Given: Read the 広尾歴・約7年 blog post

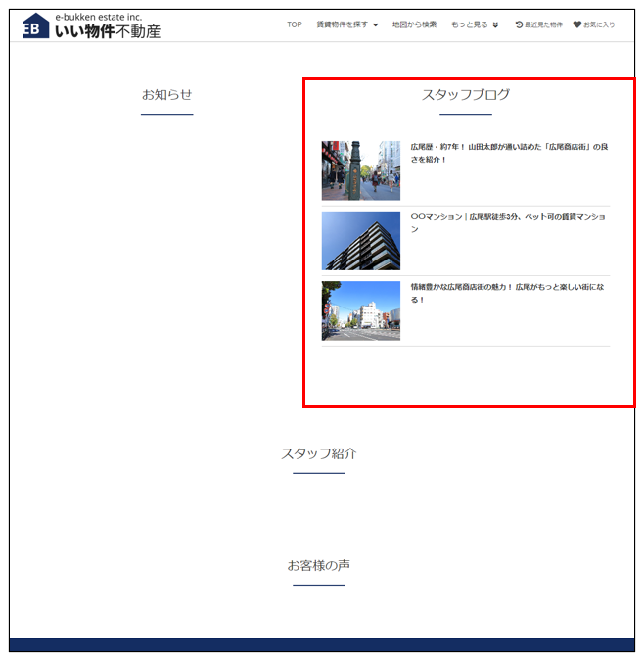Looking at the screenshot, I should point(509,153).
